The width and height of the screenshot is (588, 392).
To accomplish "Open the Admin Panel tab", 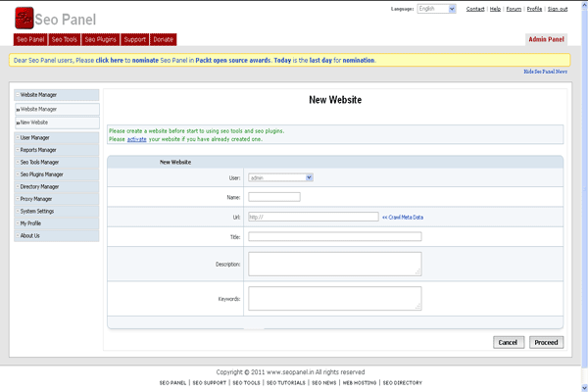I will point(547,40).
